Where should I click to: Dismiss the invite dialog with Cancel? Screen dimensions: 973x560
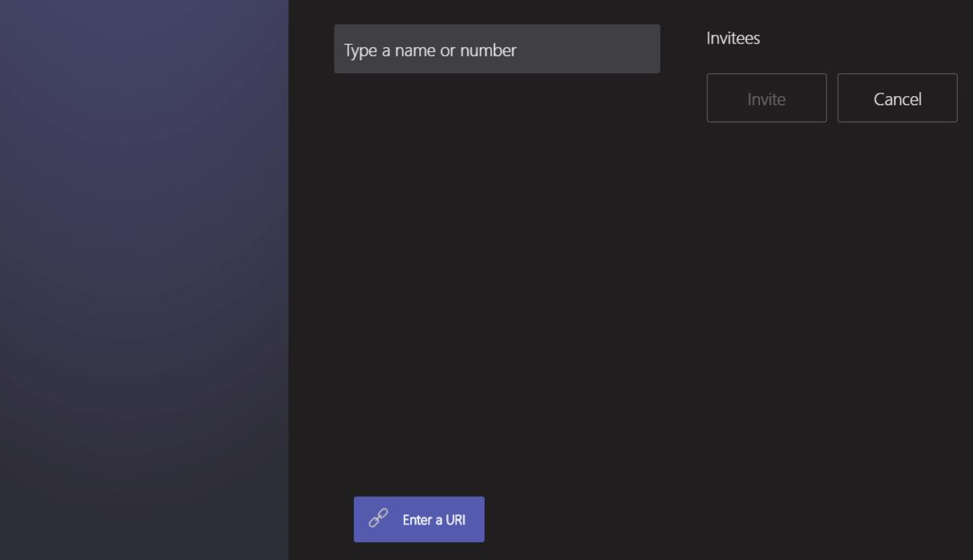(897, 98)
